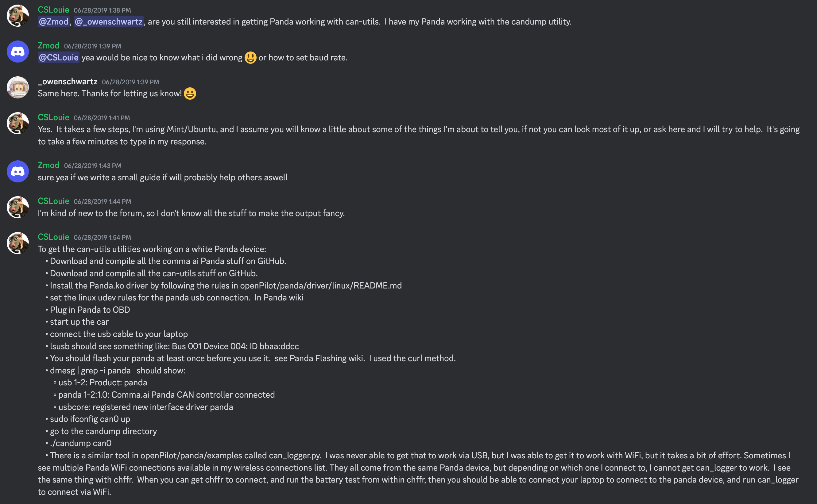
Task: Click CSLouie's avatar on the 1:41 PM message
Action: pos(18,123)
